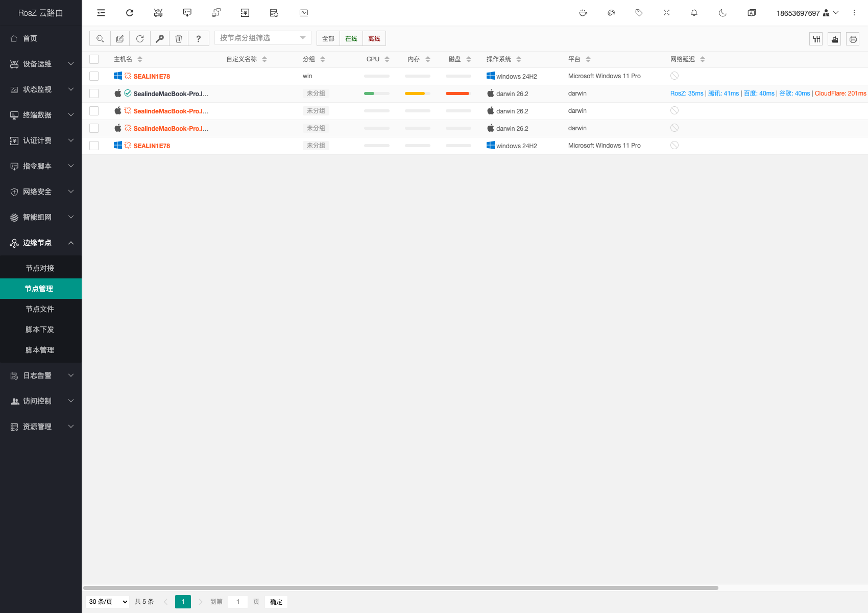Collapse the sidebar with the menu icon
The width and height of the screenshot is (868, 613).
[101, 13]
